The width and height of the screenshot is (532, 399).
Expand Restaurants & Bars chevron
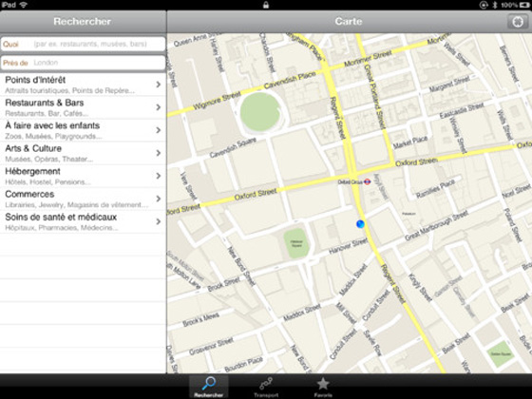(158, 107)
